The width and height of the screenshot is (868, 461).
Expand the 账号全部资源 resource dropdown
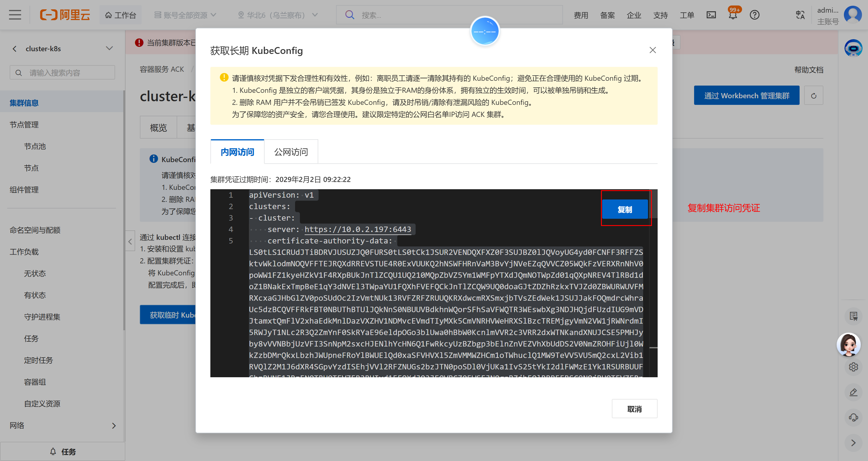click(x=185, y=15)
